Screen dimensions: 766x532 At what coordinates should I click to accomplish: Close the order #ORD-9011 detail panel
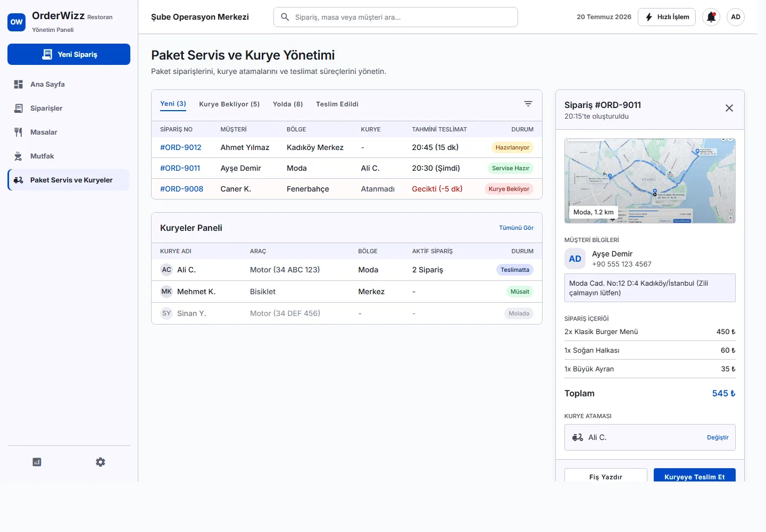[x=729, y=108]
